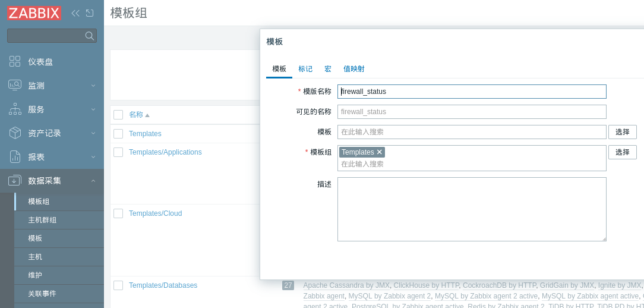Click the 资产记录 inventory icon
The height and width of the screenshot is (308, 644).
(x=15, y=133)
